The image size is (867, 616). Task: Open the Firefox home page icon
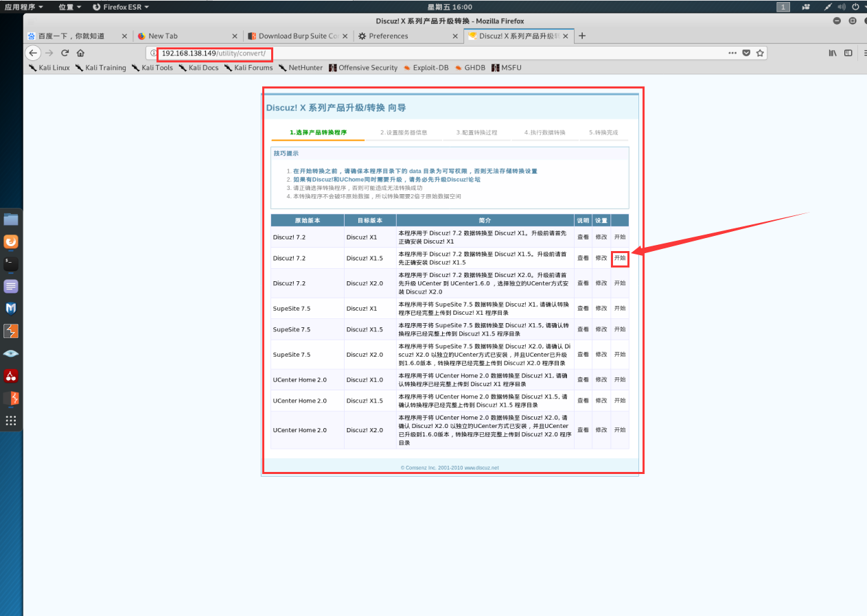click(x=81, y=53)
